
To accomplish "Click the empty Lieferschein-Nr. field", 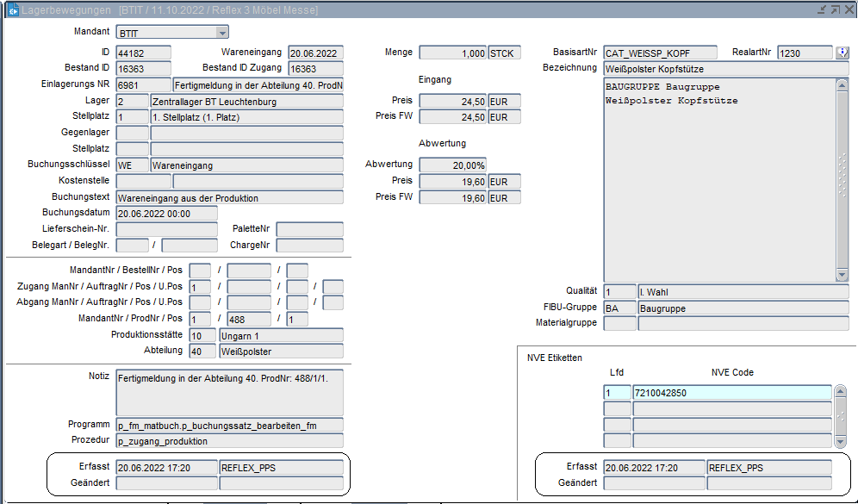I will point(166,230).
